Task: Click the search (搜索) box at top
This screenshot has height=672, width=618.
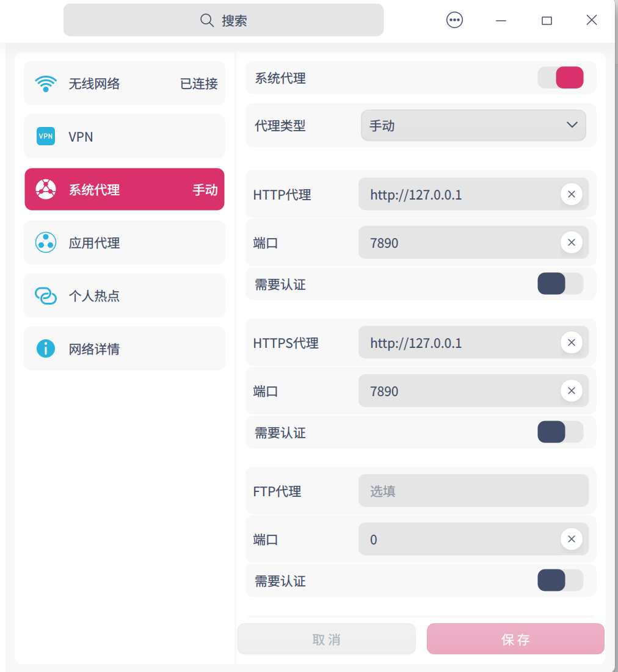Action: 224,20
